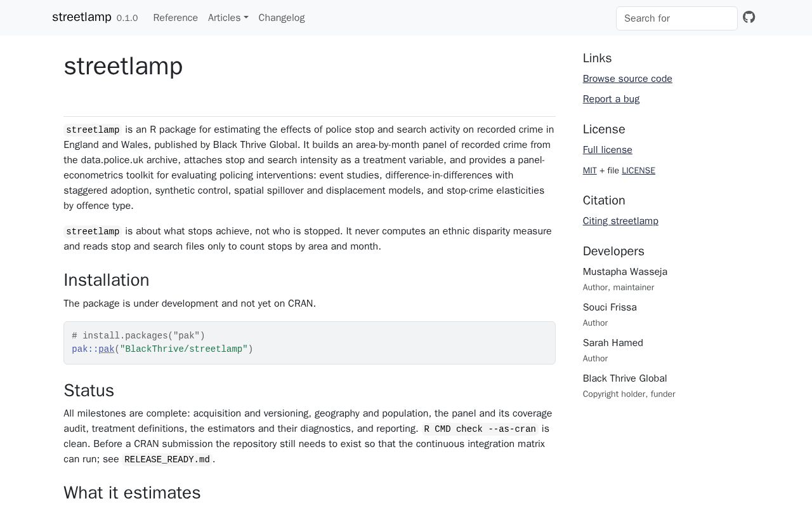Click the main streetlamp page title

(123, 66)
